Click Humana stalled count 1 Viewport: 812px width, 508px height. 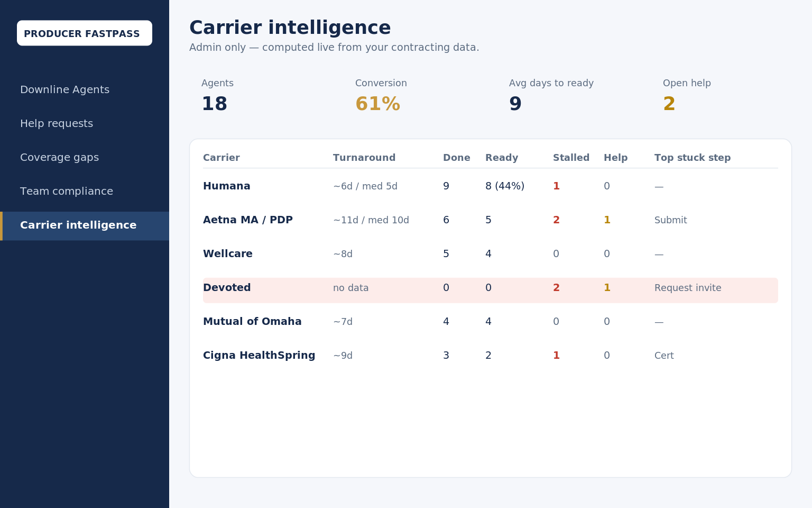click(556, 186)
